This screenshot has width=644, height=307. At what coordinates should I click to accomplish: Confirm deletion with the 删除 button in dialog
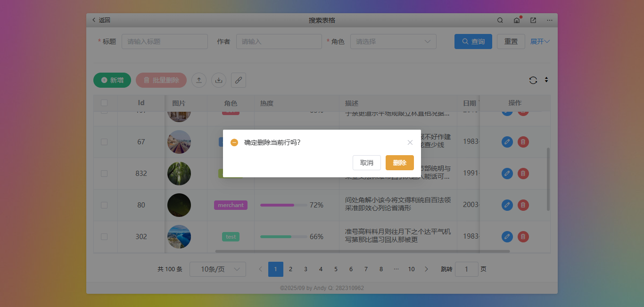coord(399,162)
